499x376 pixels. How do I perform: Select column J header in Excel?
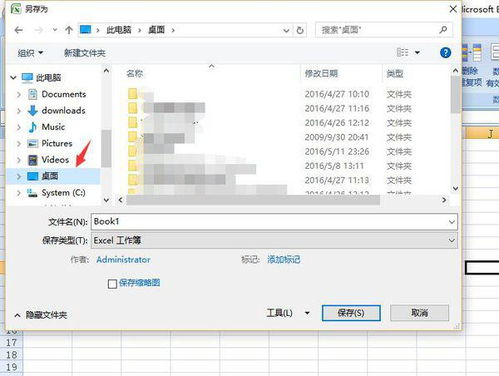click(x=482, y=133)
